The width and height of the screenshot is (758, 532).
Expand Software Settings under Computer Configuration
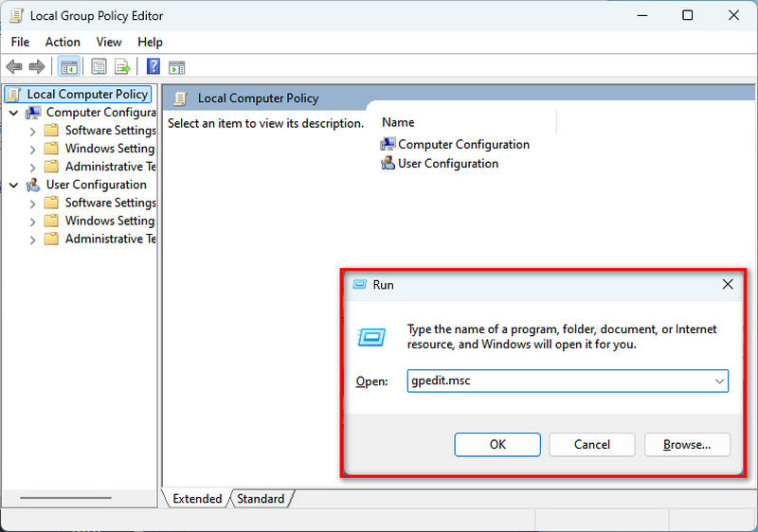[32, 132]
